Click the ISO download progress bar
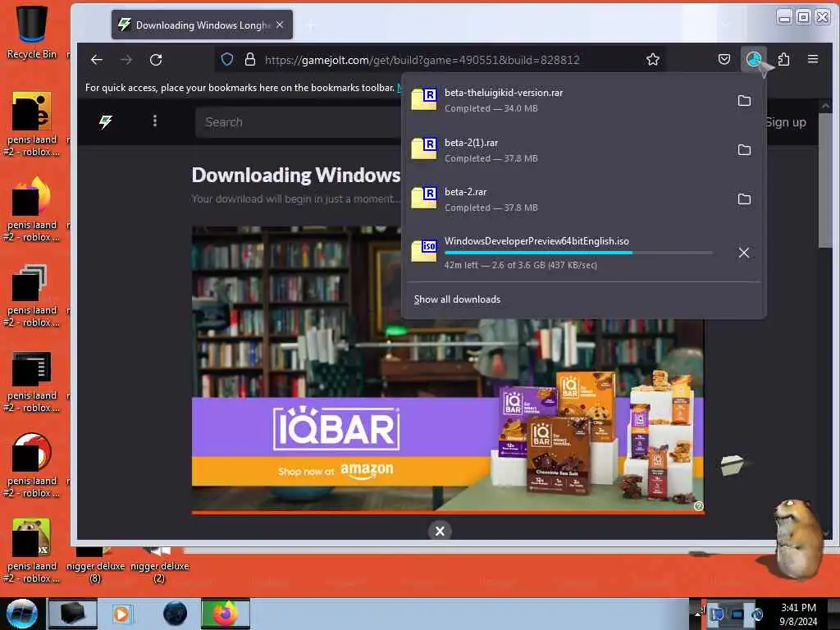 pos(578,253)
